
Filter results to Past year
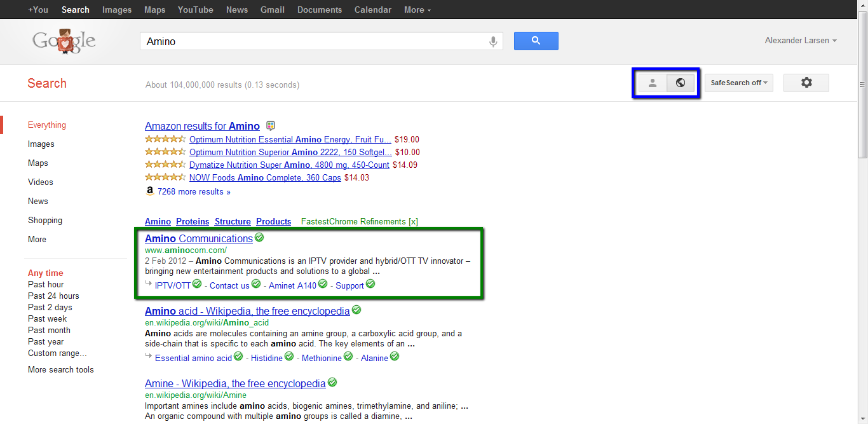(x=46, y=342)
